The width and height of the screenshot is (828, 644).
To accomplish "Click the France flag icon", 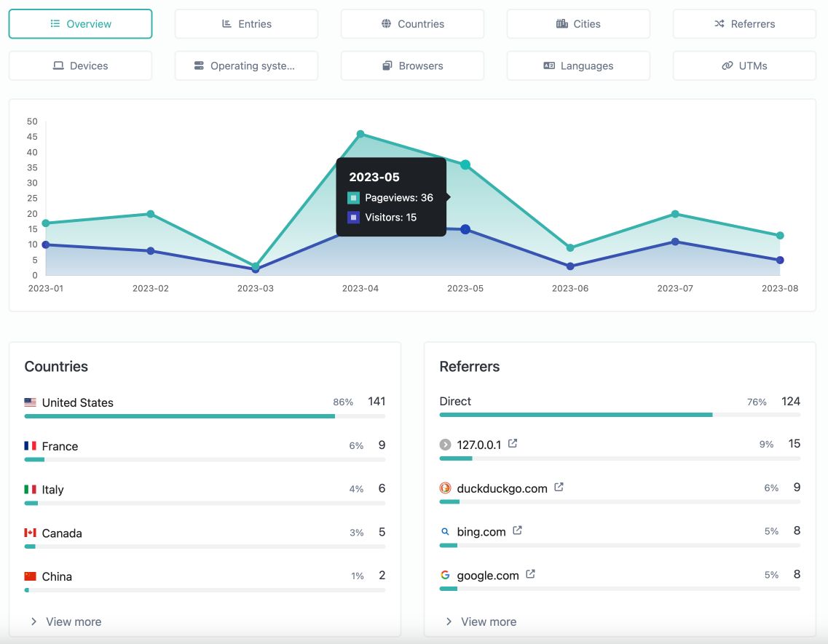I will (31, 445).
